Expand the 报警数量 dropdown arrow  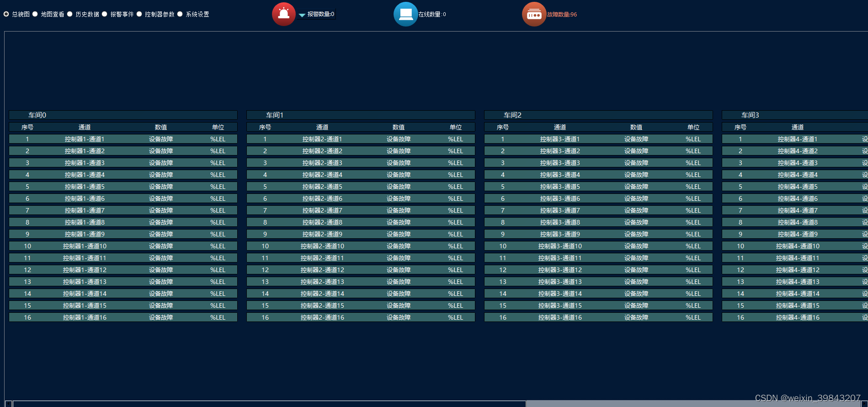302,15
